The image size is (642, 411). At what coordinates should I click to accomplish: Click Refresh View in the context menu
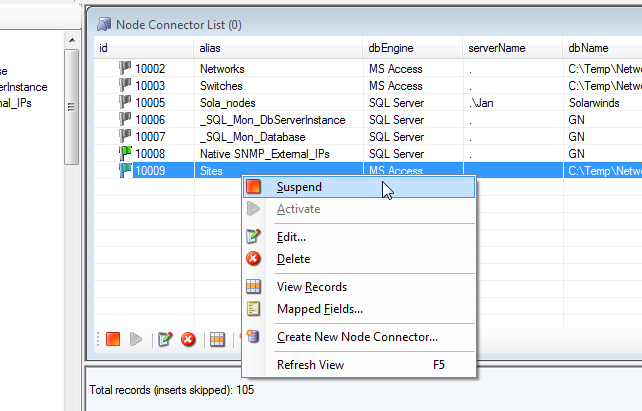pos(310,365)
